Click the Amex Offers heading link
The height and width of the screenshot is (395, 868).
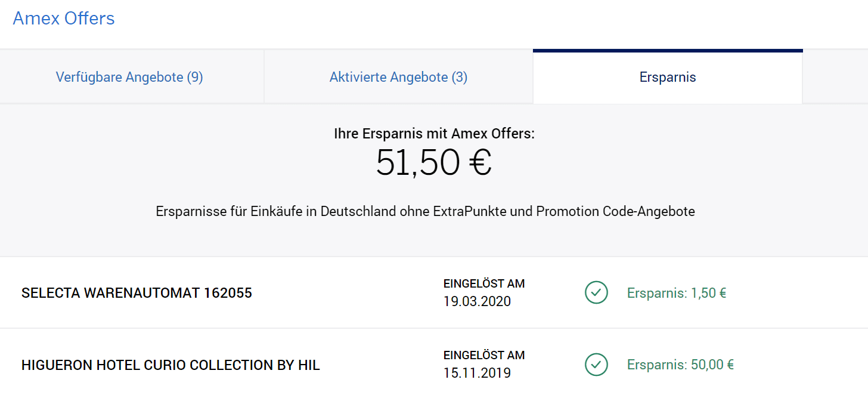pyautogui.click(x=64, y=18)
